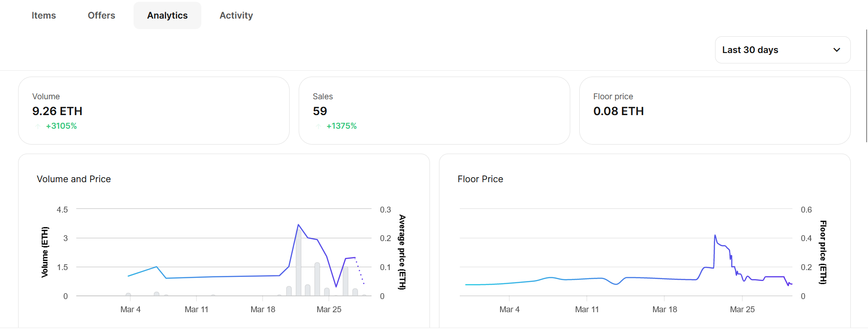
Task: Click the +1375% sales change text
Action: (x=342, y=126)
